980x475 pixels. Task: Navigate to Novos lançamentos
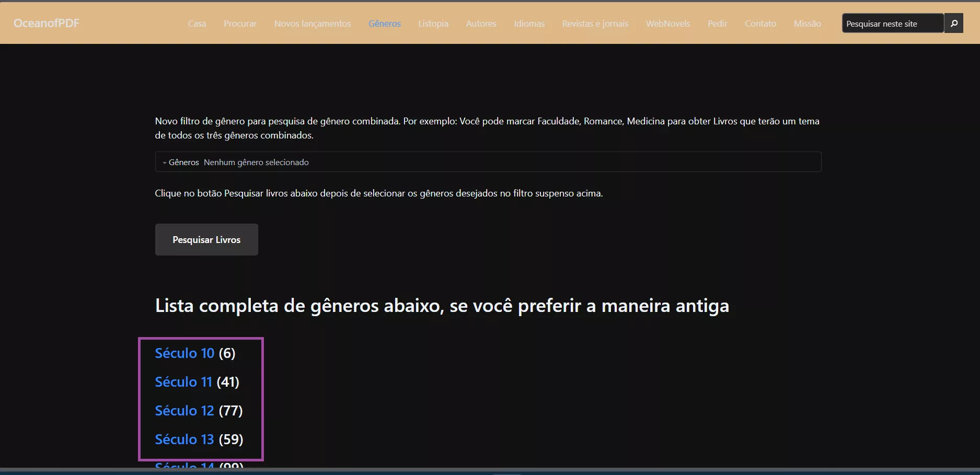(x=312, y=24)
